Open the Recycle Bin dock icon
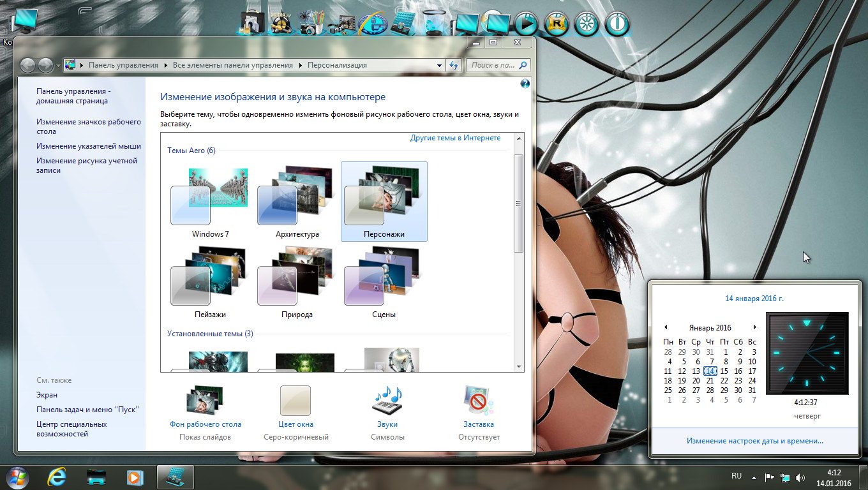The height and width of the screenshot is (490, 868). pyautogui.click(x=434, y=24)
